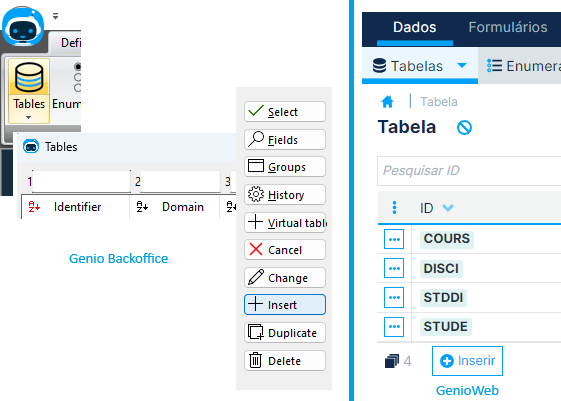Open column options vertical dots icon
This screenshot has width=561, height=401.
(394, 207)
